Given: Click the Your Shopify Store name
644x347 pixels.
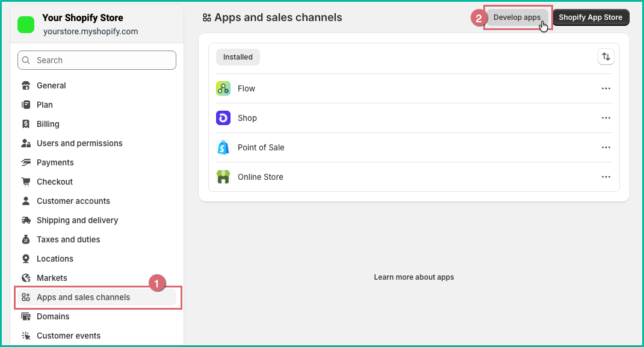Looking at the screenshot, I should (82, 17).
